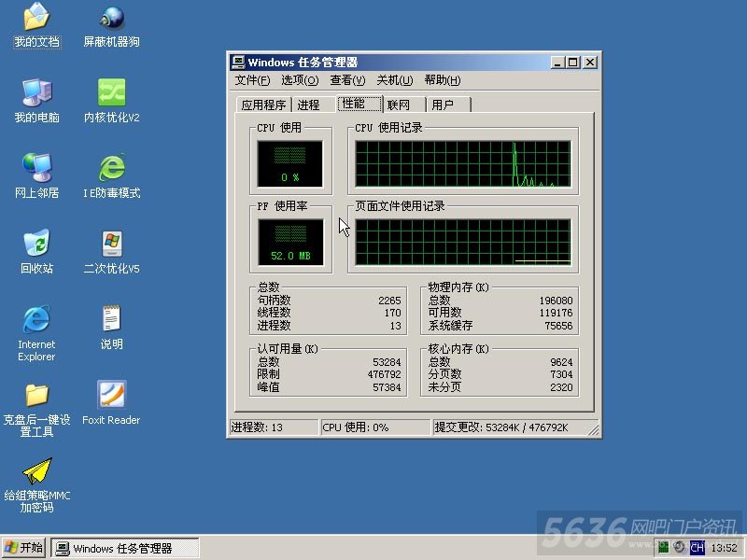Image resolution: width=747 pixels, height=560 pixels.
Task: Click the 未分页 value 2320
Action: coord(561,387)
